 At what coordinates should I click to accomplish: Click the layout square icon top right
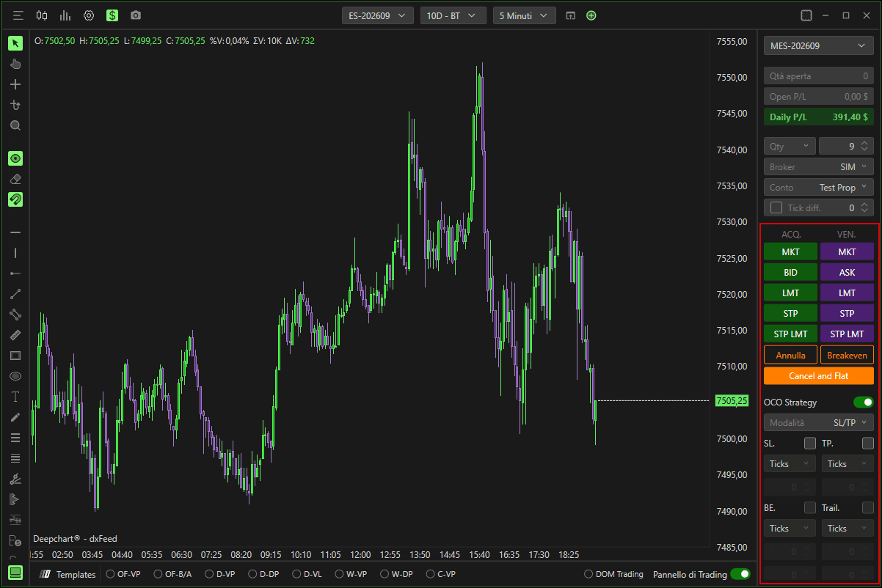coord(806,15)
